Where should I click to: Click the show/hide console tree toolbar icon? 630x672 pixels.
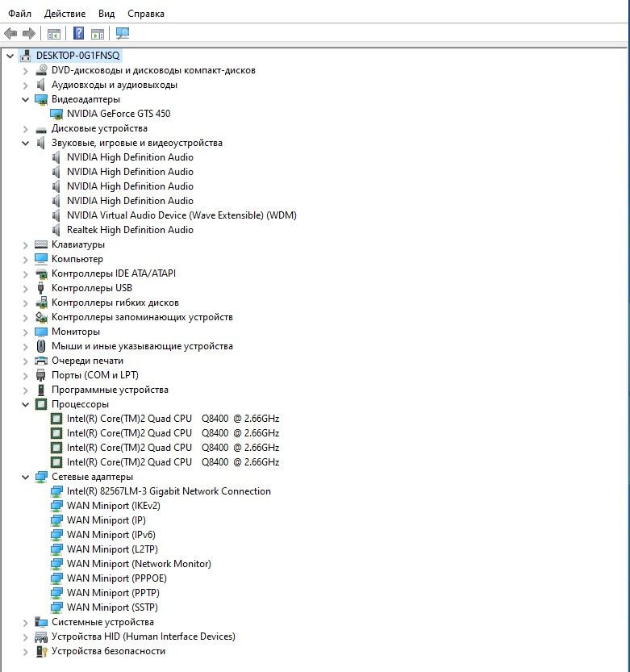click(54, 33)
